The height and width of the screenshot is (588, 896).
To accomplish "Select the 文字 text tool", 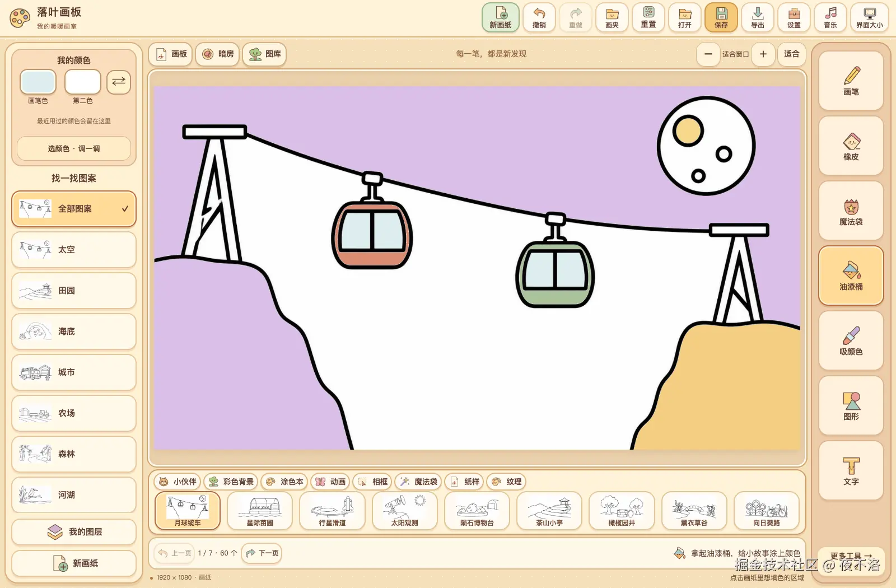I will [851, 470].
